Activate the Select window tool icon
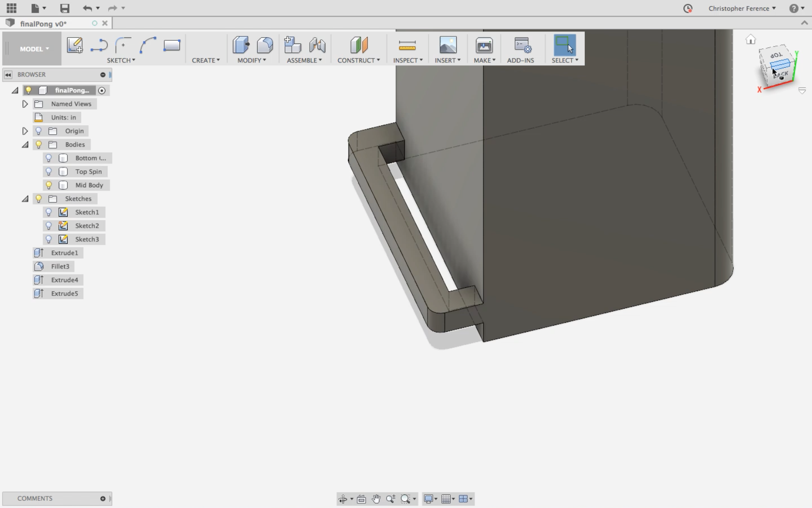The width and height of the screenshot is (812, 508). click(565, 45)
